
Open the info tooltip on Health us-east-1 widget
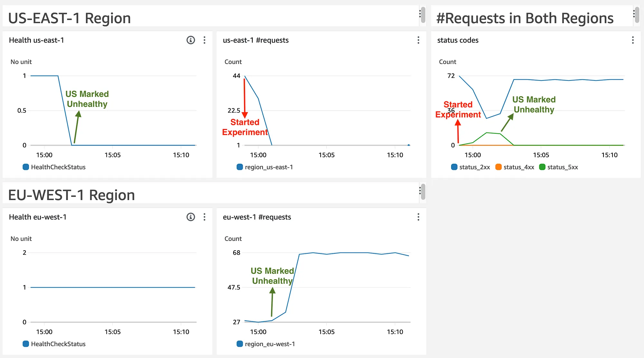click(x=191, y=40)
